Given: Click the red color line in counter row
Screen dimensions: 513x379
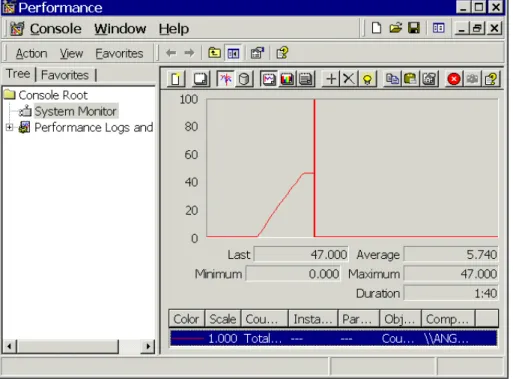Looking at the screenshot, I should pyautogui.click(x=187, y=339).
